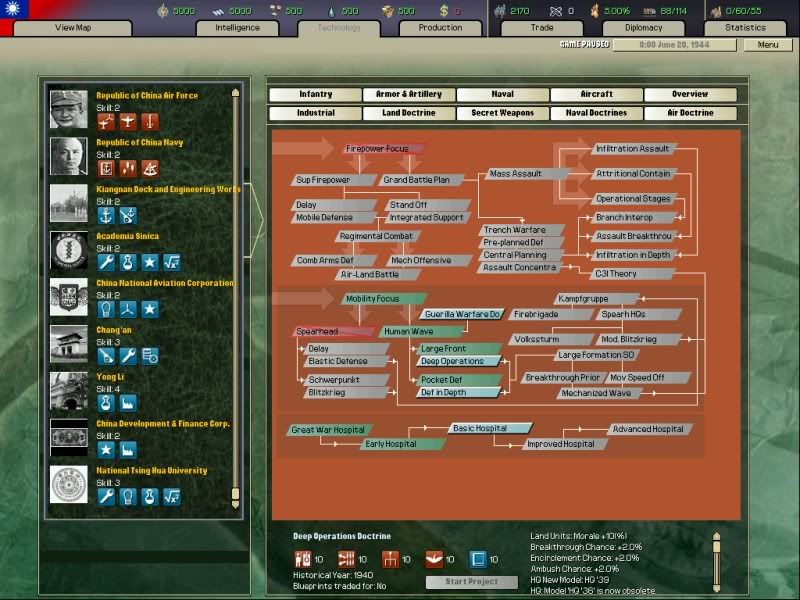This screenshot has height=600, width=800.
Task: Click Kiangnan Dock's anchor specialty icon
Action: pos(106,215)
